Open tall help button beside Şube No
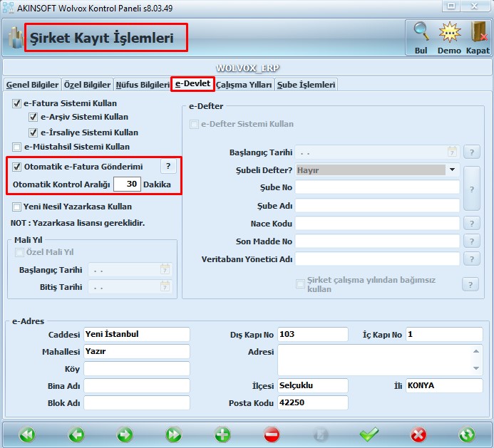494x448 pixels. point(472,189)
